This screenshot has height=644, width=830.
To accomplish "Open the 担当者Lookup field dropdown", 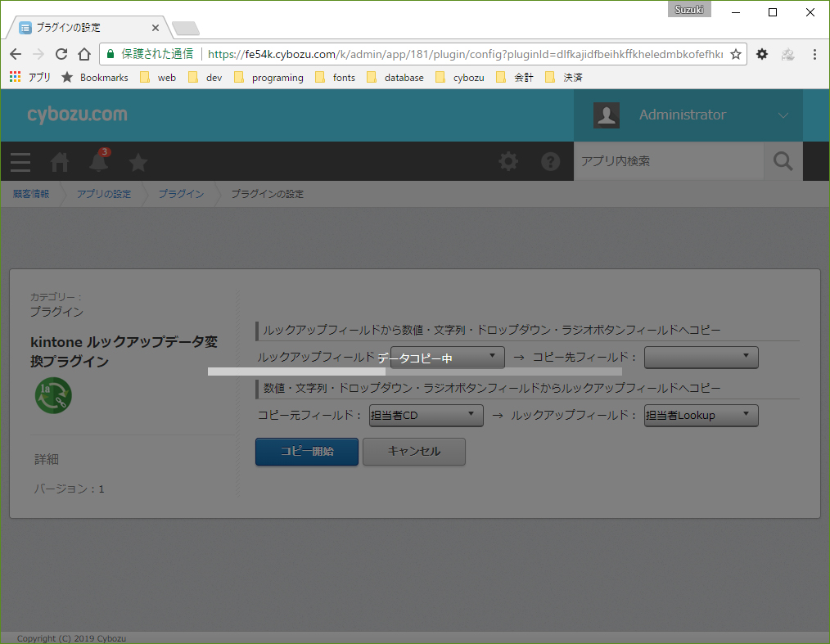I will coord(701,416).
